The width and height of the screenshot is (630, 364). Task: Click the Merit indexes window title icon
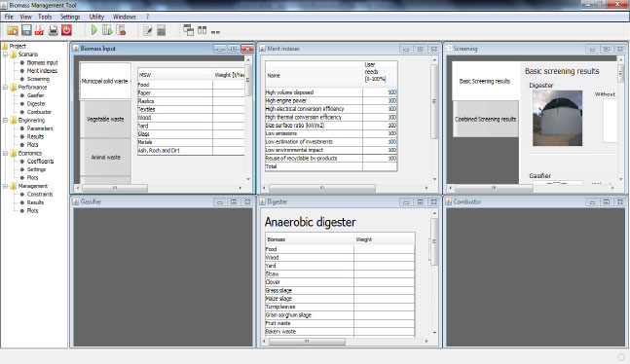262,49
